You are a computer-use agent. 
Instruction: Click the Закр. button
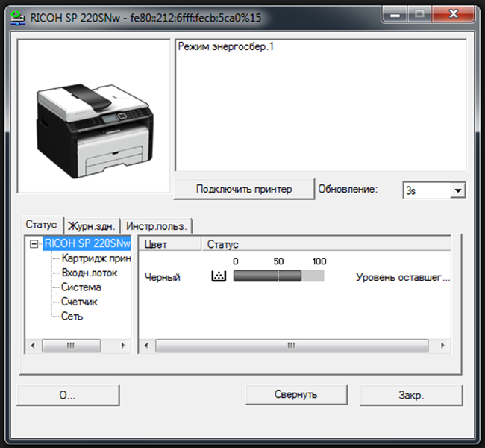click(410, 395)
